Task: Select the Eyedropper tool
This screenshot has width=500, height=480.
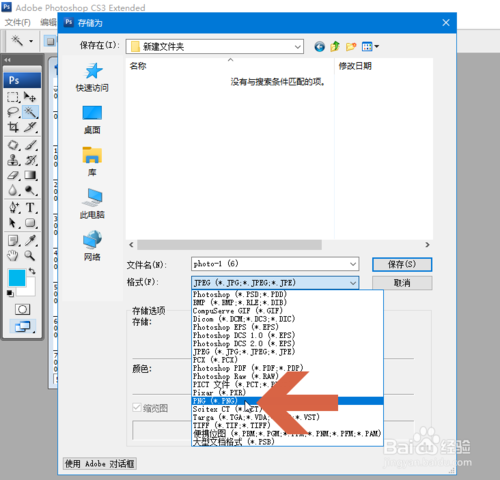Action: pos(30,240)
